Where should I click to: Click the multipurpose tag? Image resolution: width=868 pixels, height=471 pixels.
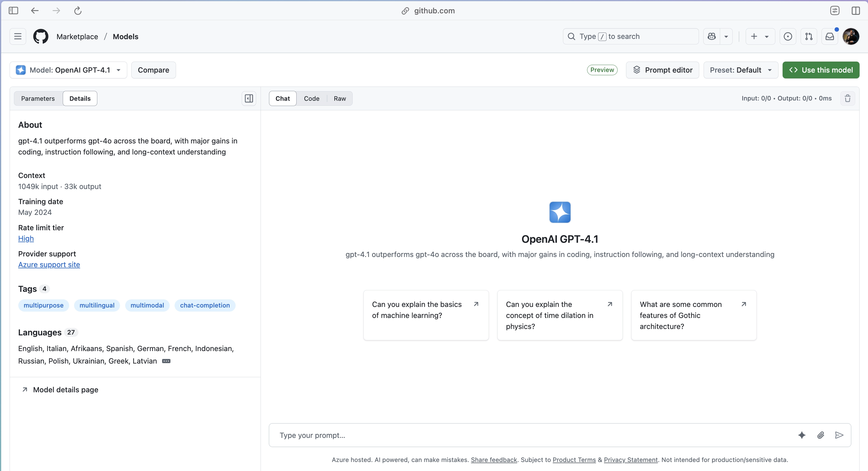[44, 305]
